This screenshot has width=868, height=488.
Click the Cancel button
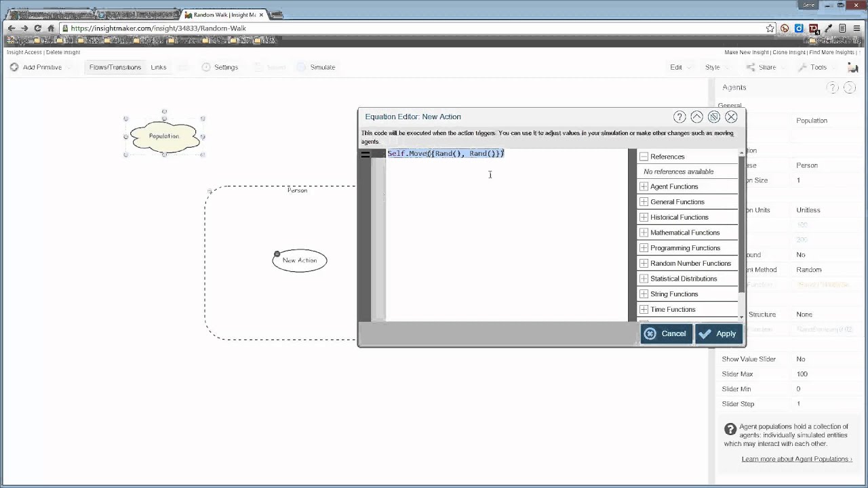point(666,333)
